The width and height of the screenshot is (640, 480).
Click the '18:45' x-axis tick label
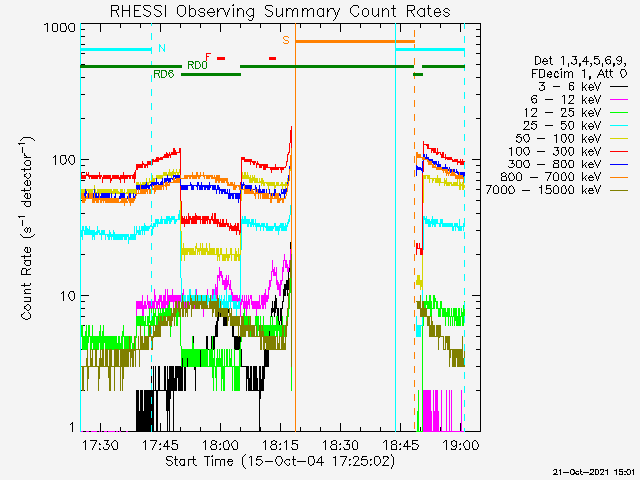(401, 445)
